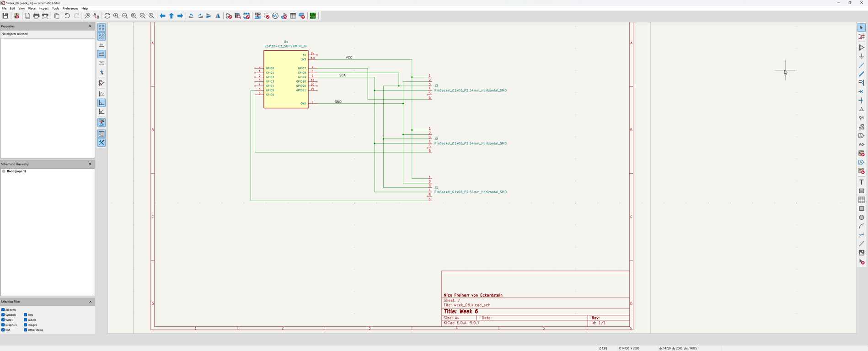Viewport: 868px width, 351px height.
Task: Open the Preferences menu
Action: (x=70, y=8)
